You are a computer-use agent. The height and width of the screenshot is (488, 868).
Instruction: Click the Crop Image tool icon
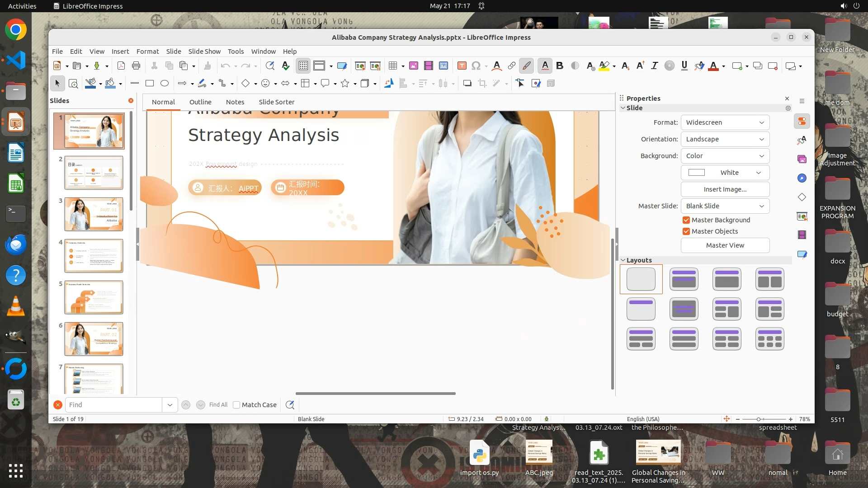(482, 83)
